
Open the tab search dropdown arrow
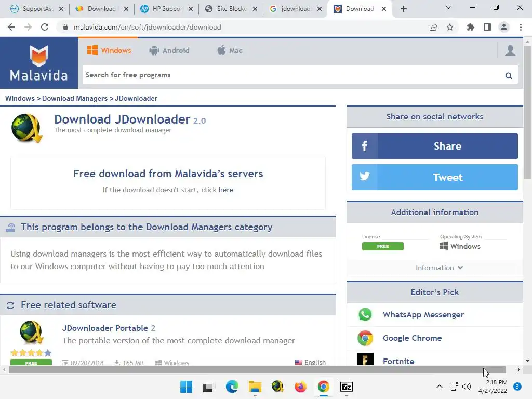(448, 7)
